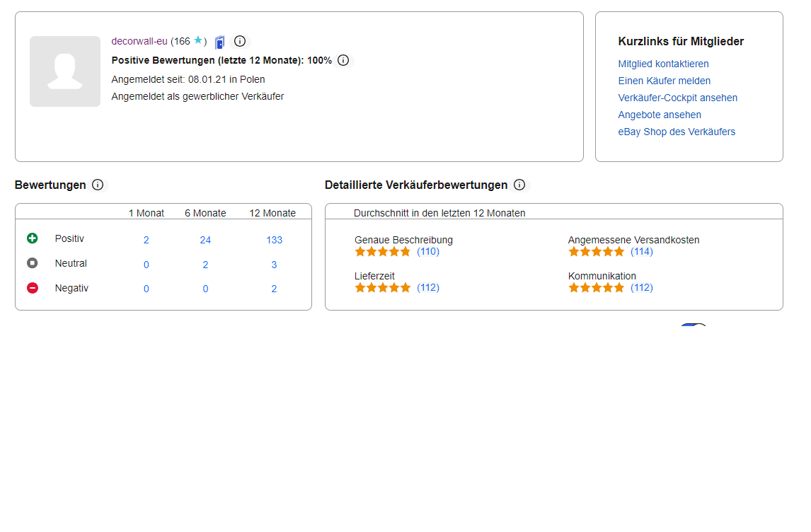Open the Mitglied kontaktieren link

pyautogui.click(x=663, y=64)
